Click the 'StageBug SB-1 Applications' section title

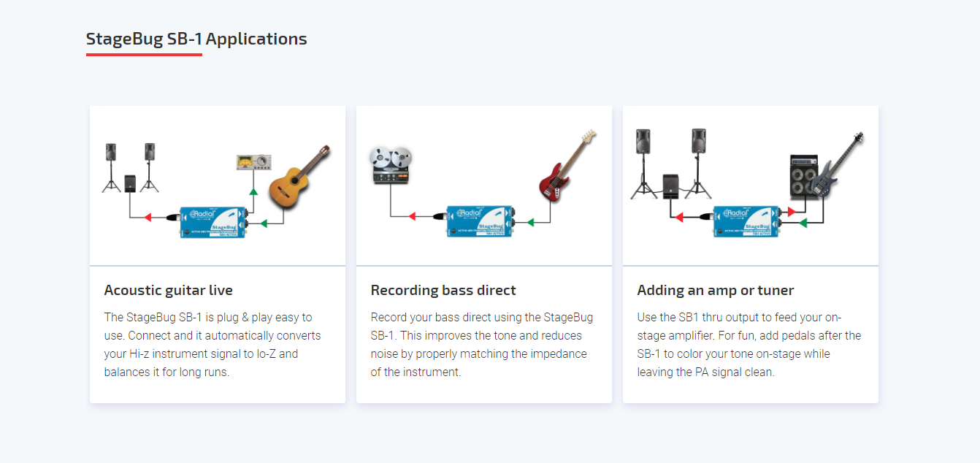pyautogui.click(x=196, y=39)
